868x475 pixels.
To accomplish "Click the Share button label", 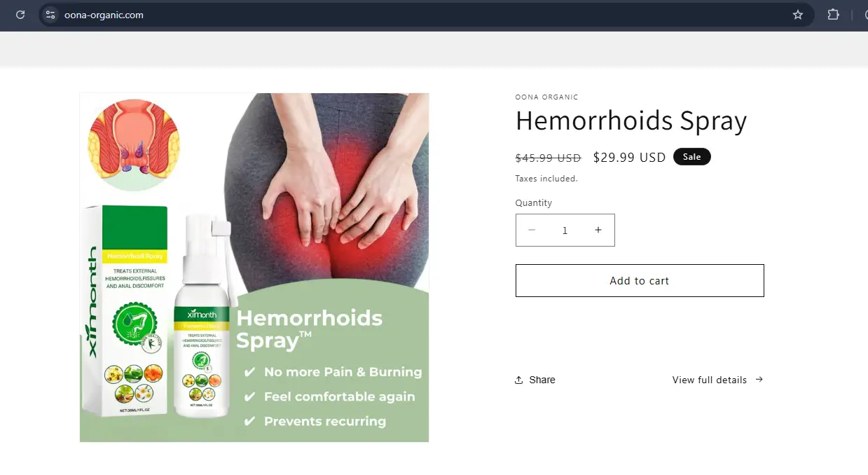I will [x=542, y=380].
